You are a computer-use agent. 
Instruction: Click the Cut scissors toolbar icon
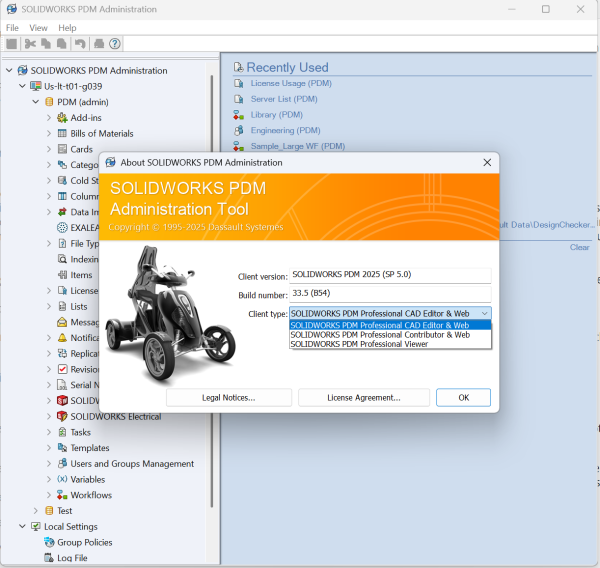click(30, 44)
